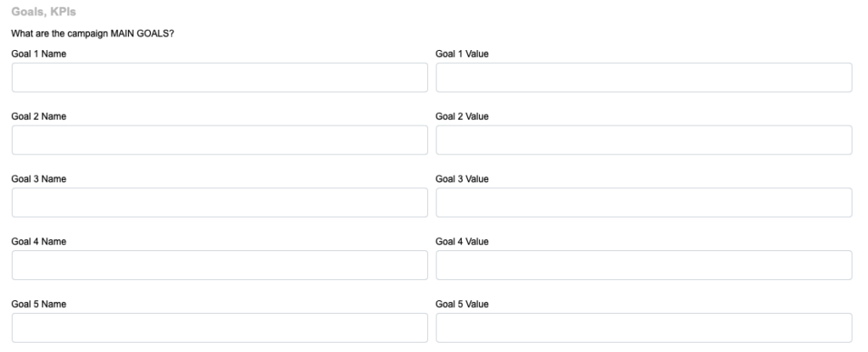The height and width of the screenshot is (352, 868).
Task: Focus the Goal 4 Value input field
Action: [x=643, y=265]
